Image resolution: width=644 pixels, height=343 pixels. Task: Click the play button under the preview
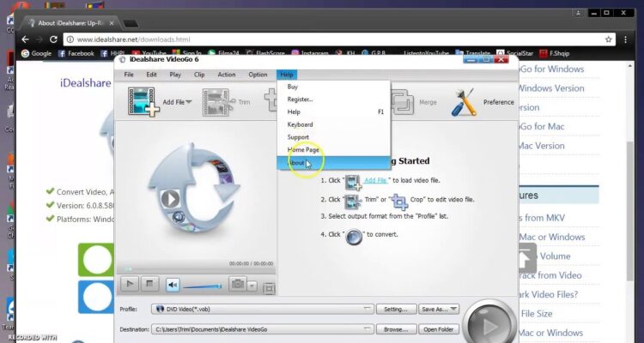[130, 284]
